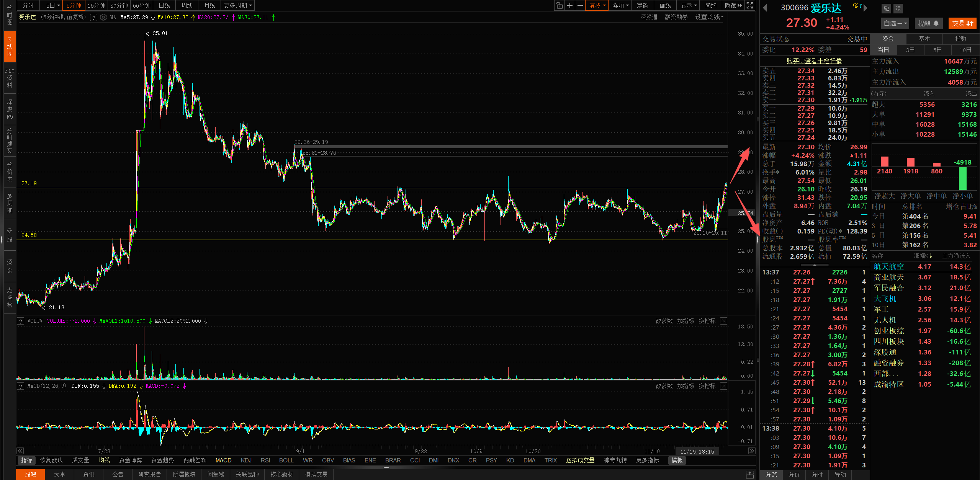Toggle the 融 margin tag
This screenshot has width=980, height=480.
pyautogui.click(x=886, y=8)
